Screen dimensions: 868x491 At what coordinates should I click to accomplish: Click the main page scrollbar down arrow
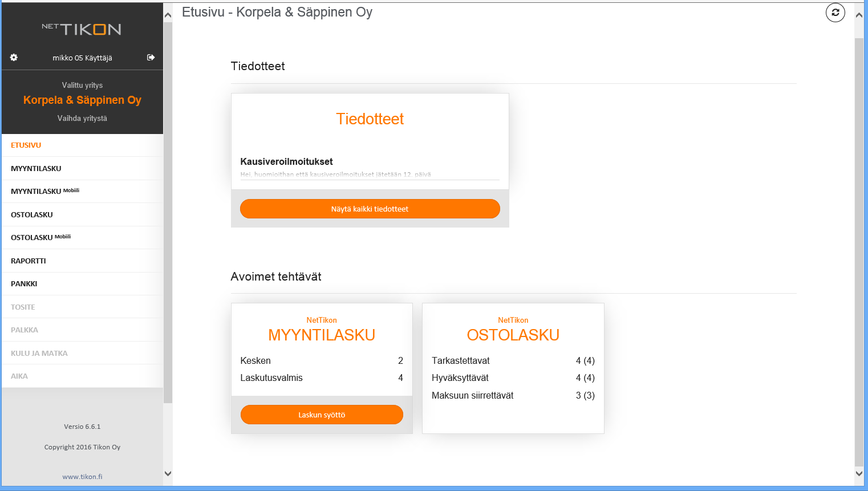pyautogui.click(x=859, y=473)
